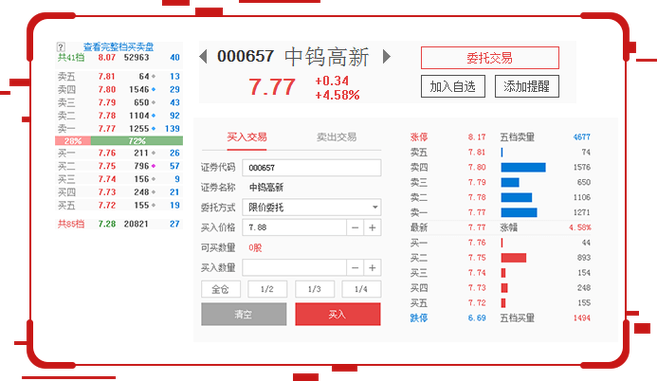Click 卖一 price 7.77 in left order book
Image resolution: width=657 pixels, height=381 pixels.
pyautogui.click(x=106, y=128)
